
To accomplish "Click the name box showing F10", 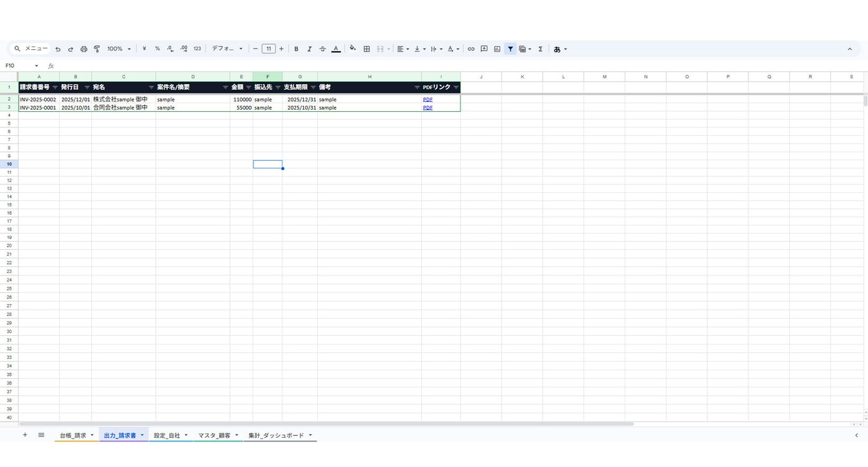I will tap(21, 65).
